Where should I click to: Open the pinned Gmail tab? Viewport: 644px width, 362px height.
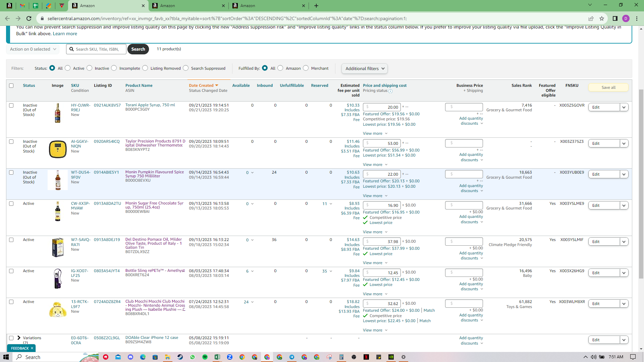[x=22, y=5]
